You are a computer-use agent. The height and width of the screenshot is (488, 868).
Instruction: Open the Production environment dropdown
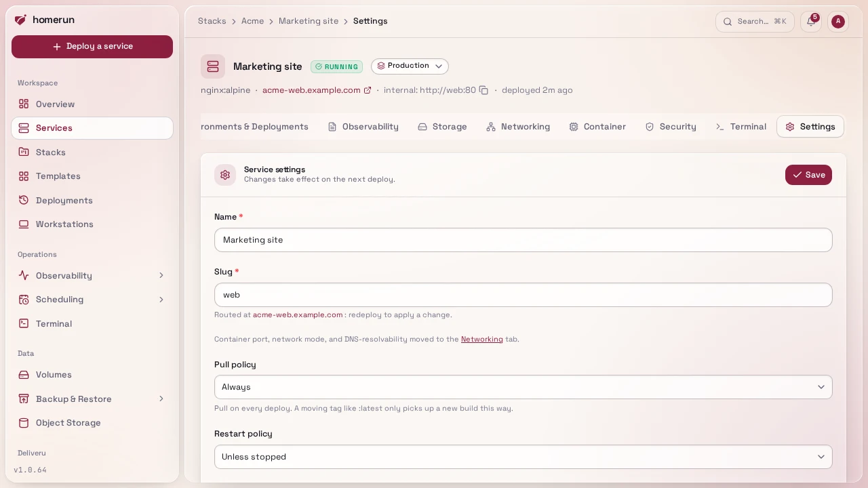tap(410, 66)
